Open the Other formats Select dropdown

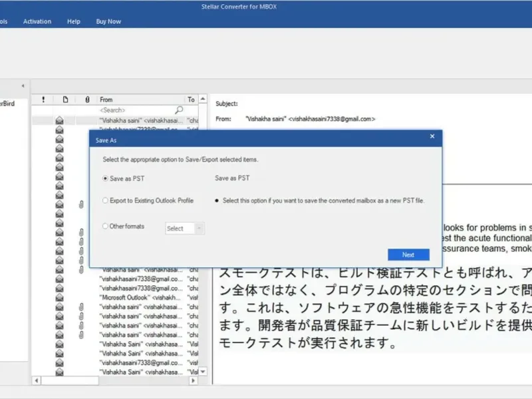(x=185, y=228)
